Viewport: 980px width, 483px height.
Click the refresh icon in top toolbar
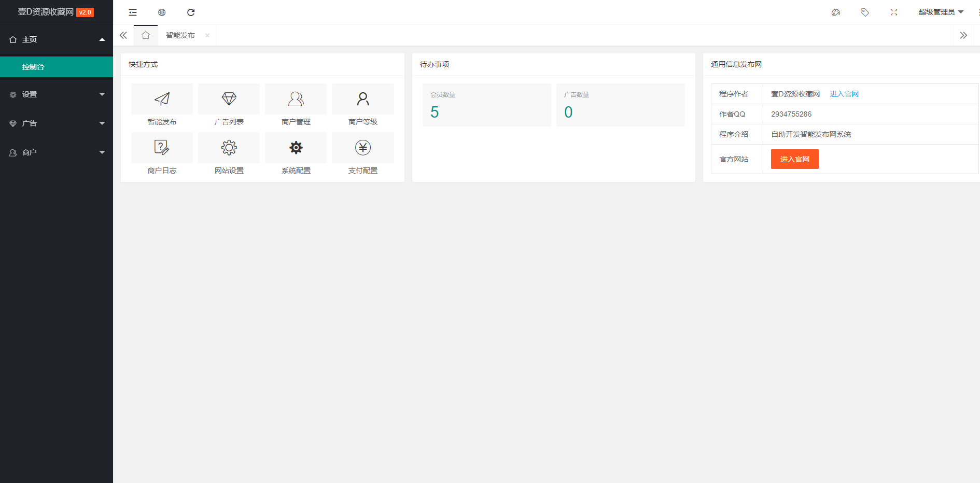pos(191,12)
